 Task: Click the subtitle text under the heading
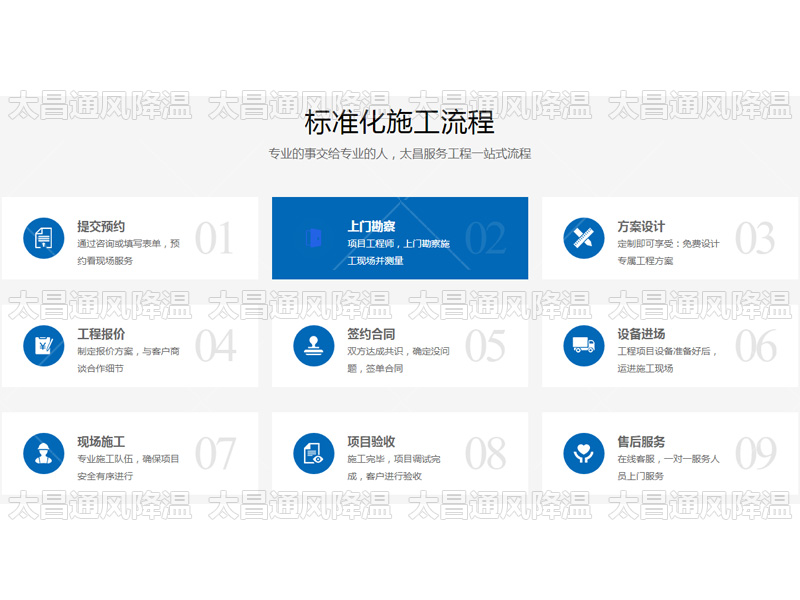point(400,153)
